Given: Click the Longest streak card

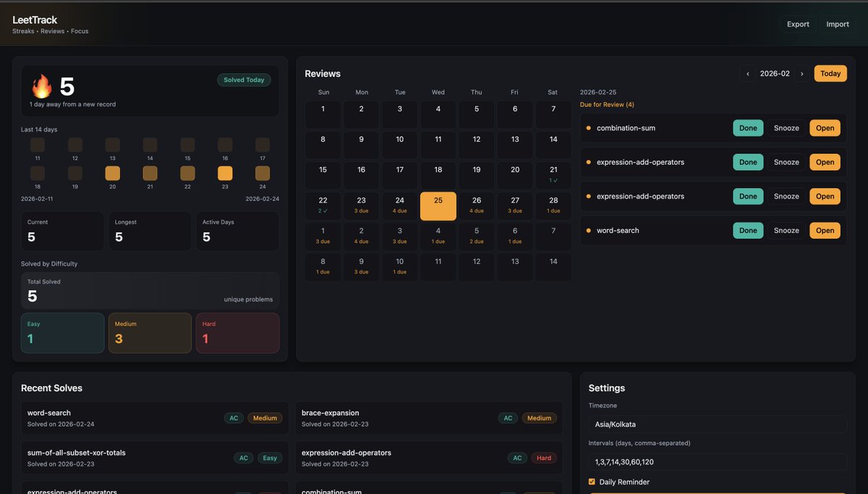Looking at the screenshot, I should pos(150,231).
